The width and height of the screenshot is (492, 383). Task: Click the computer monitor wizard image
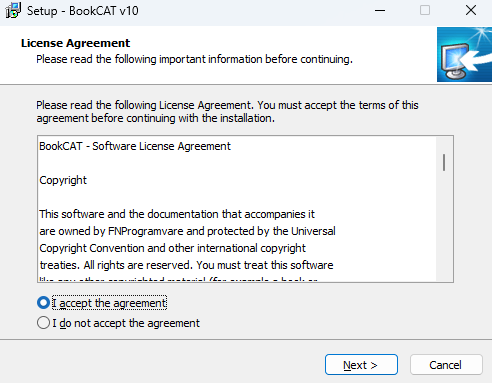[x=464, y=54]
